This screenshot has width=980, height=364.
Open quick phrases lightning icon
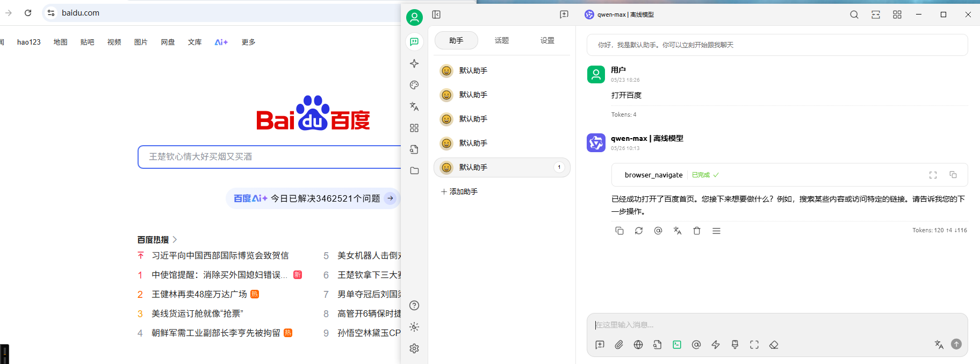coord(716,345)
